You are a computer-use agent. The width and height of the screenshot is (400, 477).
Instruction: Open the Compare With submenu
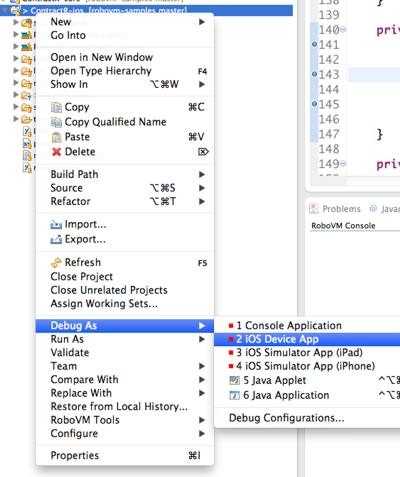125,380
